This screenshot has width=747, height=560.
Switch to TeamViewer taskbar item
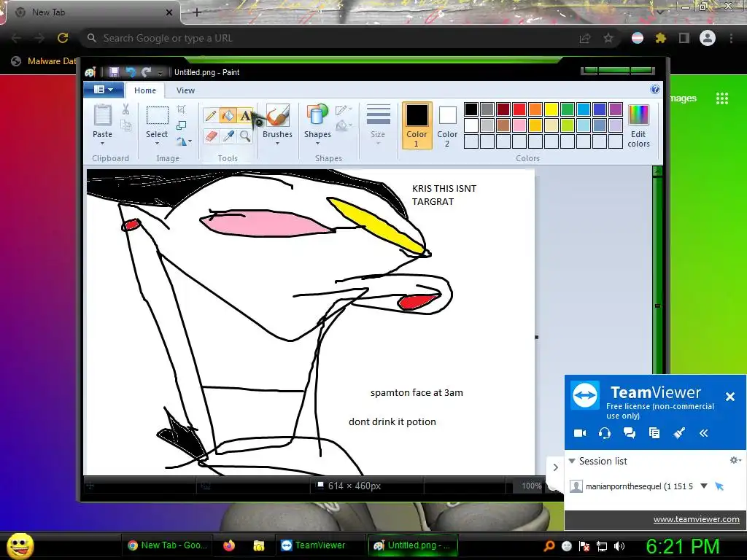pos(320,545)
